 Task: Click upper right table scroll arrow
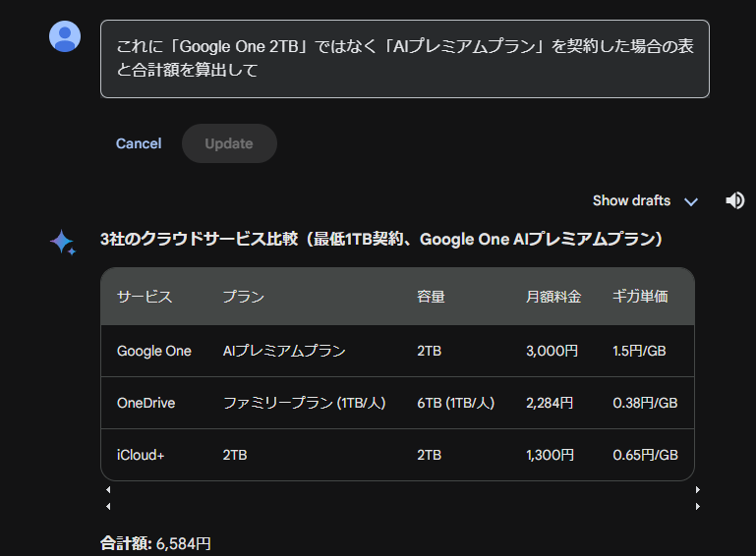[x=698, y=489]
